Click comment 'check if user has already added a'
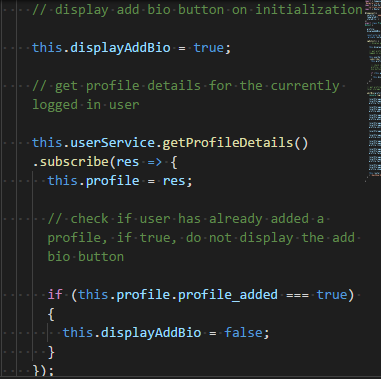 coord(186,219)
